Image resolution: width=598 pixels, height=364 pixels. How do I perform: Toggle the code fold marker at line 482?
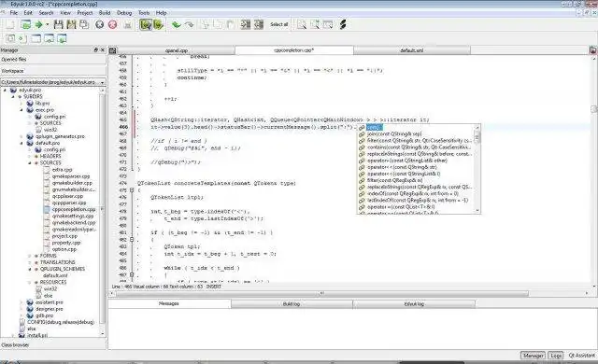[x=132, y=240]
